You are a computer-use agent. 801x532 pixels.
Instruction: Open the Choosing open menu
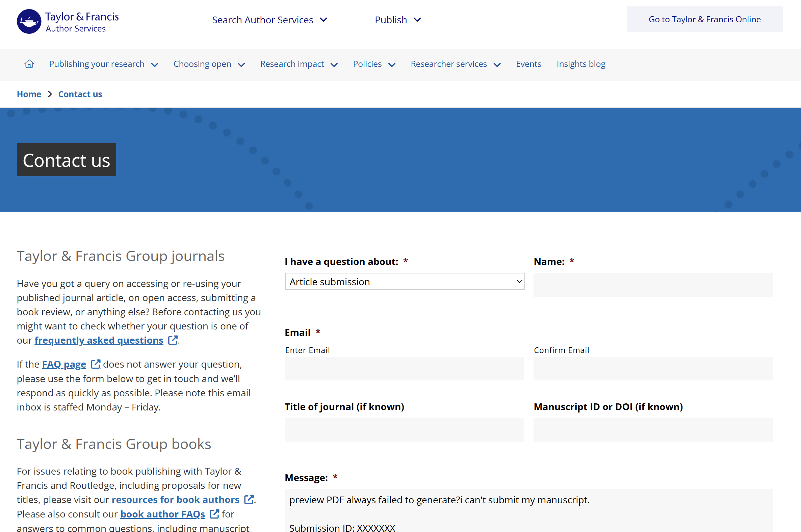[x=209, y=64]
